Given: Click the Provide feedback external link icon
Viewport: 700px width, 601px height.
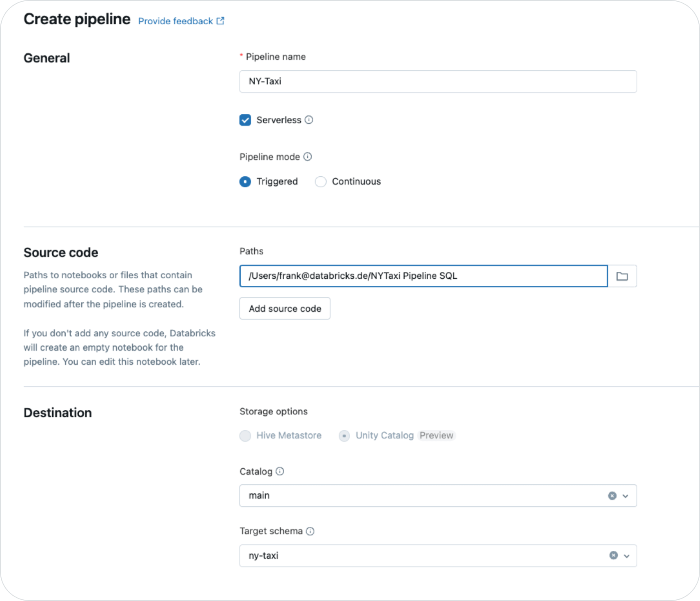Looking at the screenshot, I should [221, 21].
